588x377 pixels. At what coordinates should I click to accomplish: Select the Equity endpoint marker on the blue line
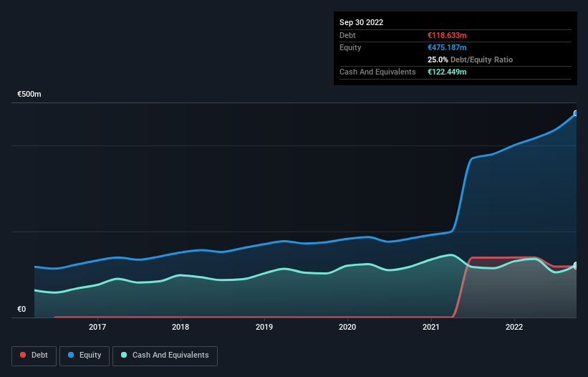click(576, 113)
